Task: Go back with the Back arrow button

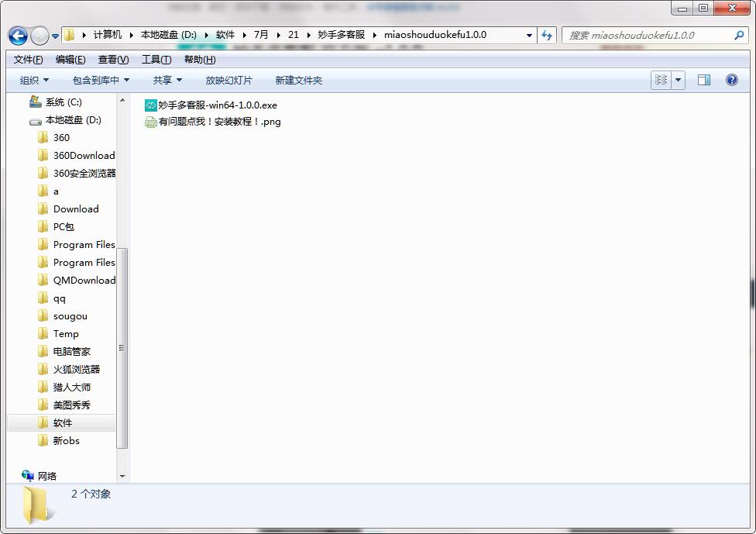Action: (18, 36)
